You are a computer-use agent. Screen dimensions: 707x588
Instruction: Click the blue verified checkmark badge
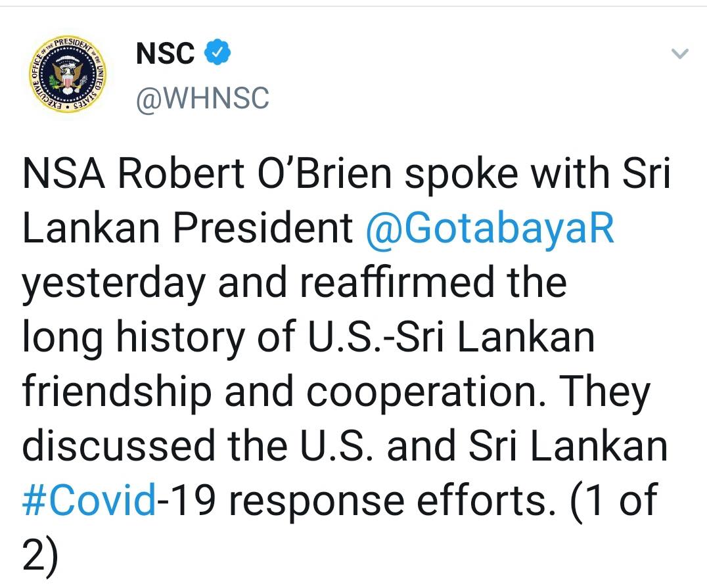pos(218,53)
